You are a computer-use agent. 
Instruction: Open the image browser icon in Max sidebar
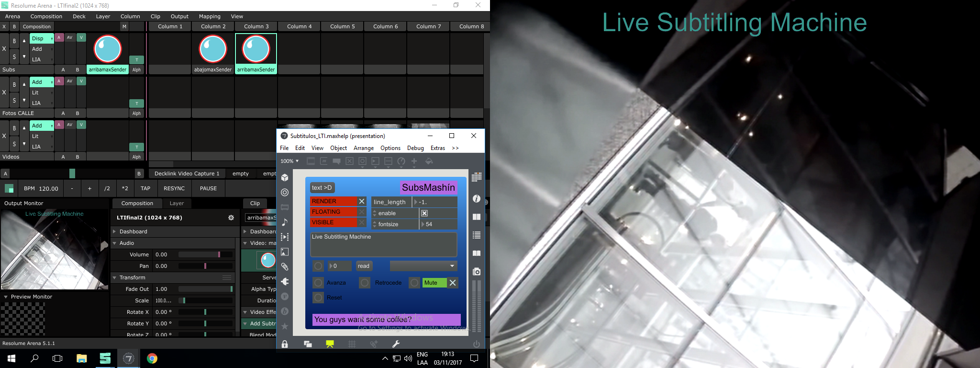click(x=285, y=252)
